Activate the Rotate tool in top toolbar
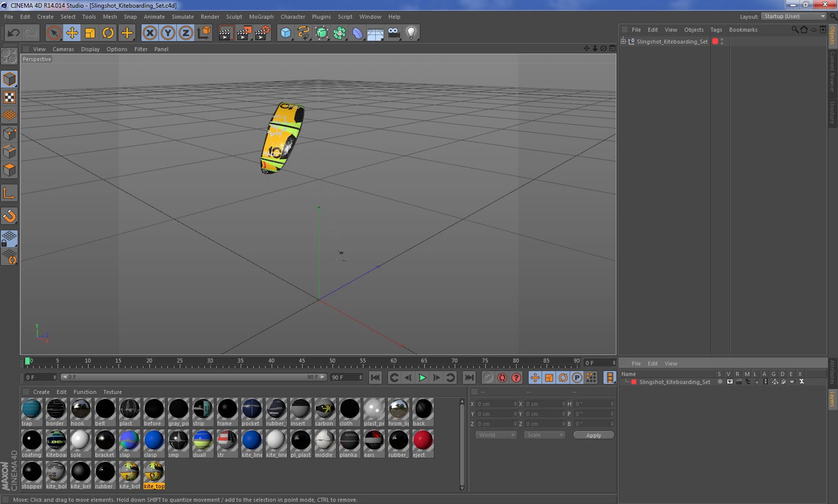The width and height of the screenshot is (838, 504). 108,33
